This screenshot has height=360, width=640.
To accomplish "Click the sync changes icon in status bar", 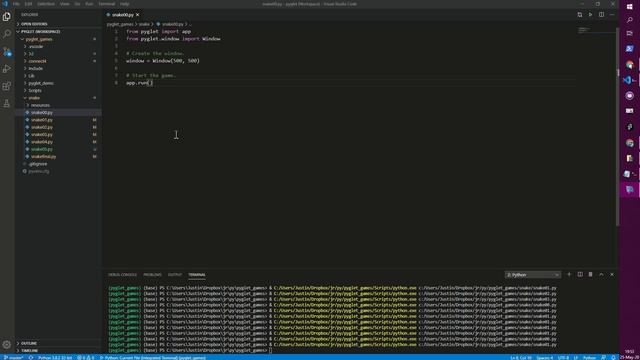I will point(31,358).
